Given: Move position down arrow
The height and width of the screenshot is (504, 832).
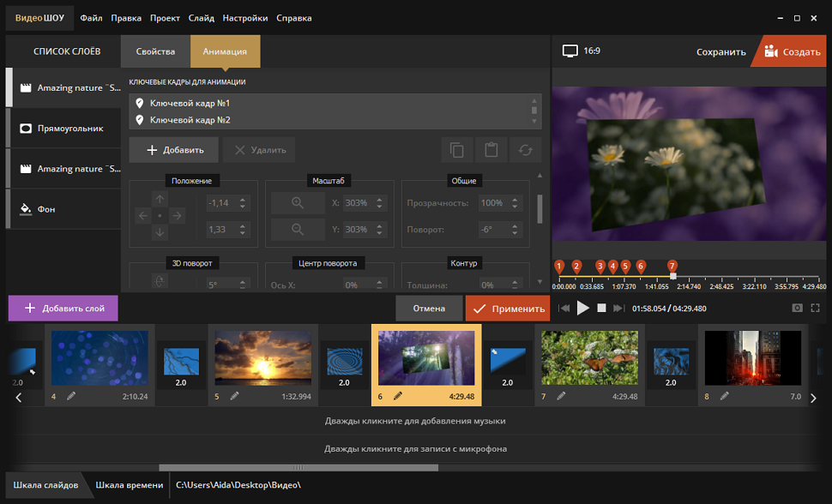Looking at the screenshot, I should [160, 232].
